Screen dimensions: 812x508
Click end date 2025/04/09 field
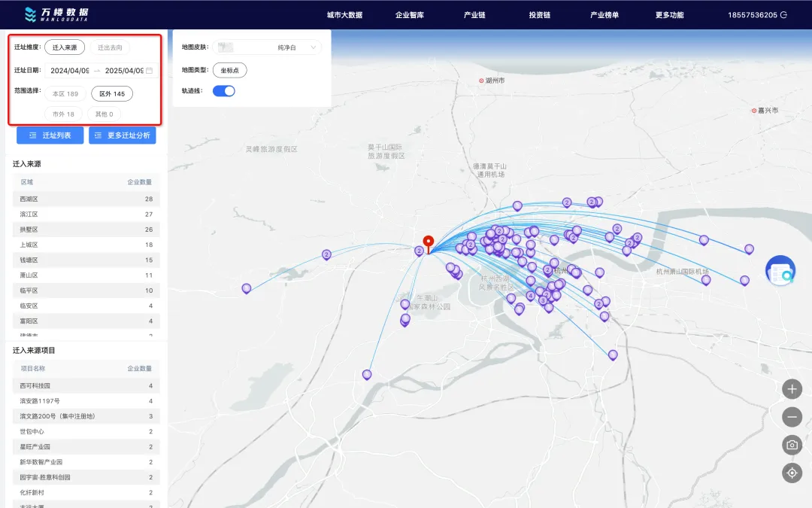click(x=124, y=71)
